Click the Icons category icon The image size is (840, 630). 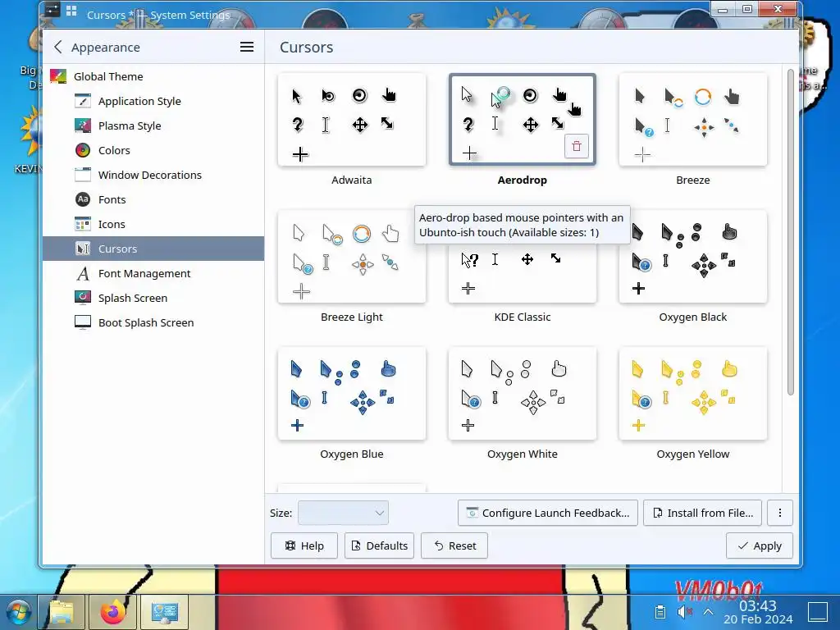click(83, 225)
